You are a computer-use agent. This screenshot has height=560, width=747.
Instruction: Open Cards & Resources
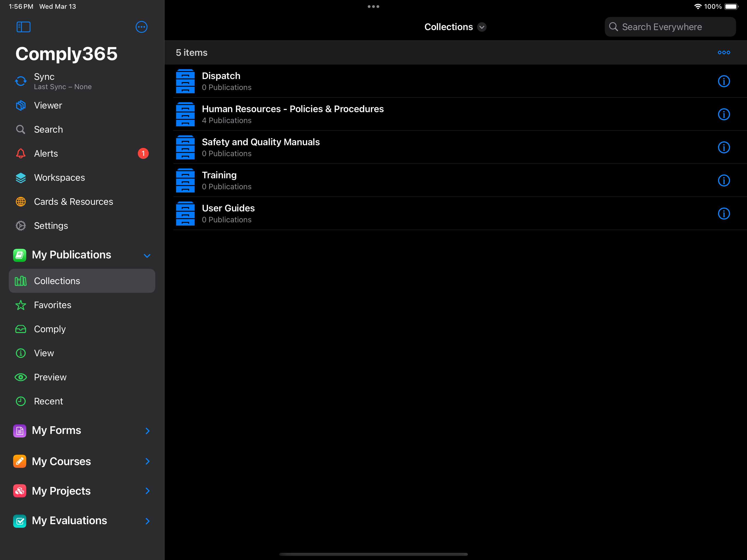click(82, 202)
